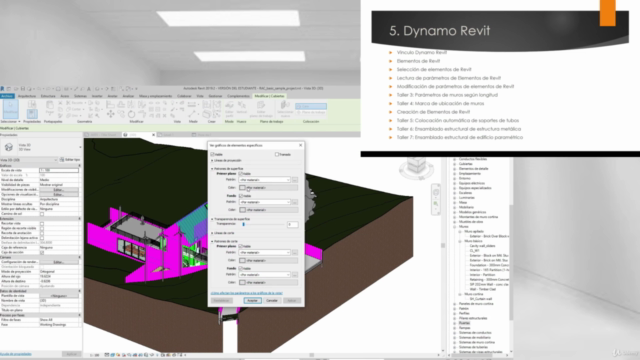Collapse Patrones de superficie section

(212, 169)
